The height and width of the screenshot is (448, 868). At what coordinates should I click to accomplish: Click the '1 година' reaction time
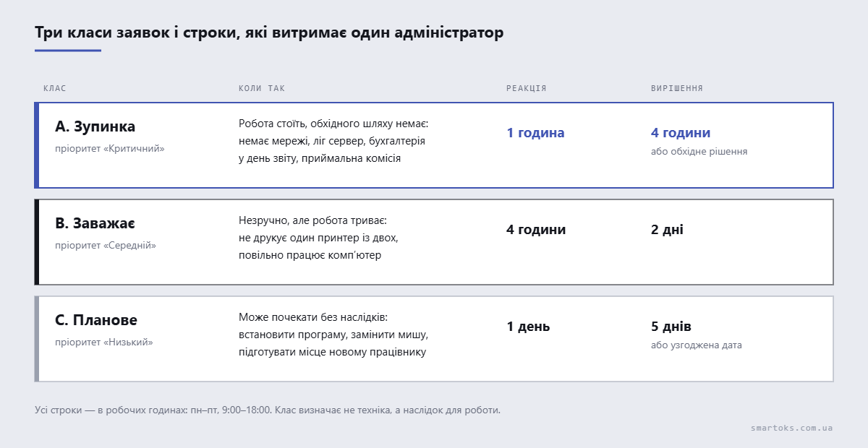[x=535, y=133]
